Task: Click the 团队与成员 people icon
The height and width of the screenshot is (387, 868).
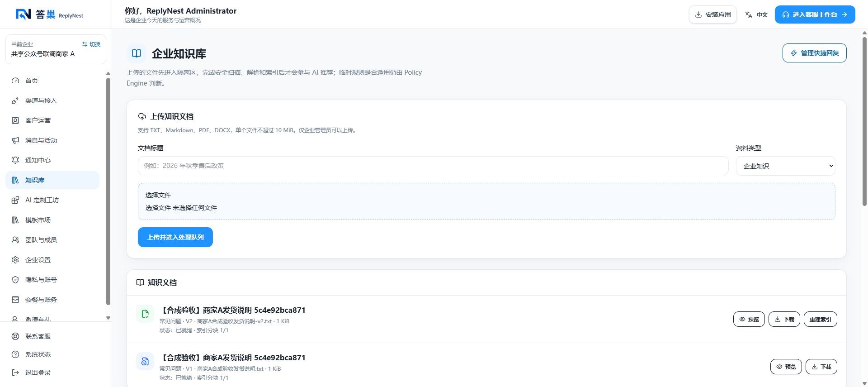Action: pyautogui.click(x=15, y=240)
